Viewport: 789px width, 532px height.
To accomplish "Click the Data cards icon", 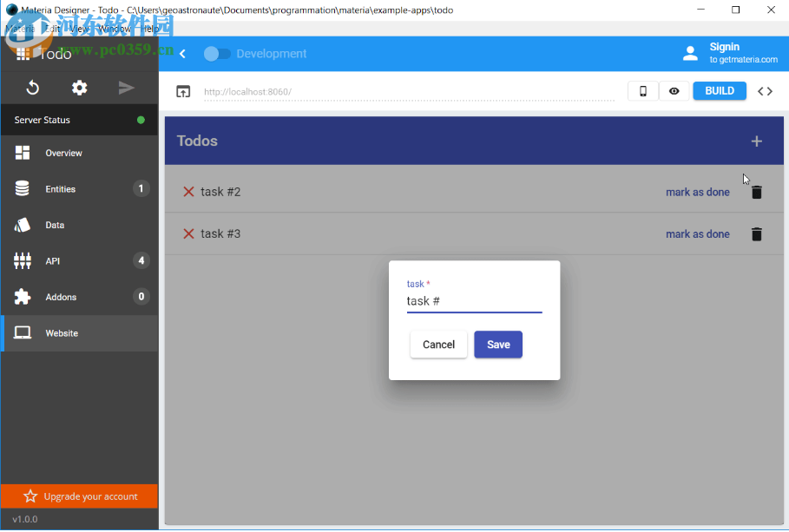I will 23,225.
